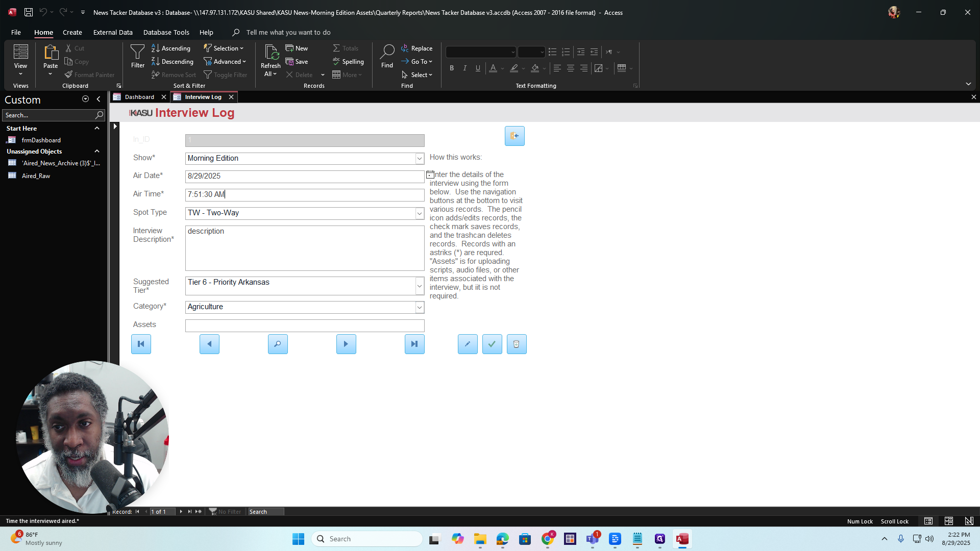The height and width of the screenshot is (551, 980).
Task: Click the Filter funnel in ribbon
Action: 137,56
